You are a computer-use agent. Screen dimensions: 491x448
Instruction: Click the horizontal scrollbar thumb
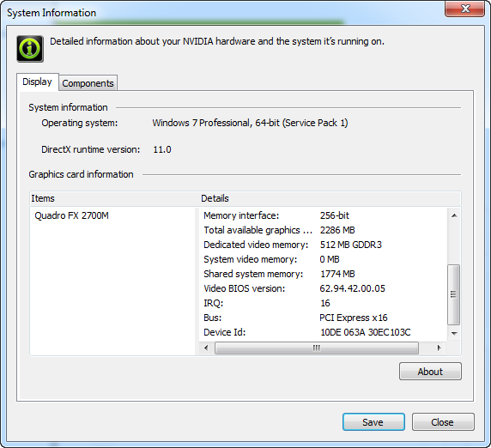(x=317, y=348)
